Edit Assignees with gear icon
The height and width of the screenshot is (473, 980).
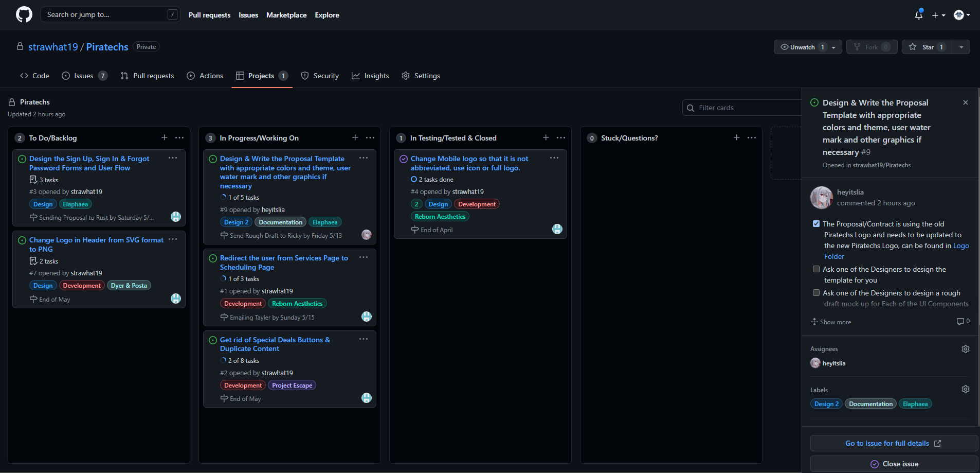(x=966, y=349)
